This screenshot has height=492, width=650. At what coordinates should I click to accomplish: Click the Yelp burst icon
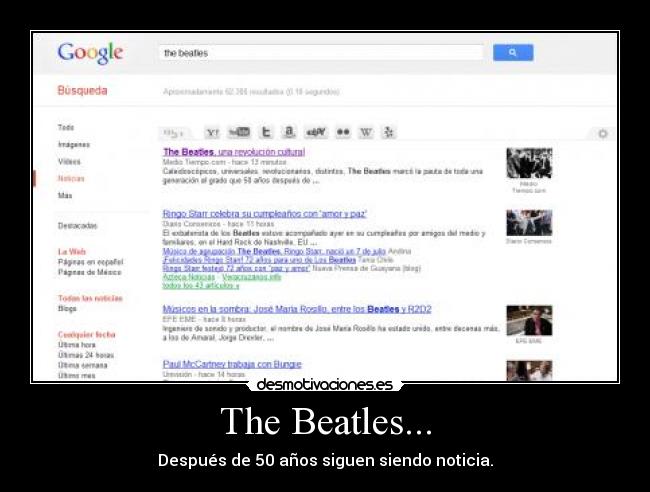(x=388, y=133)
